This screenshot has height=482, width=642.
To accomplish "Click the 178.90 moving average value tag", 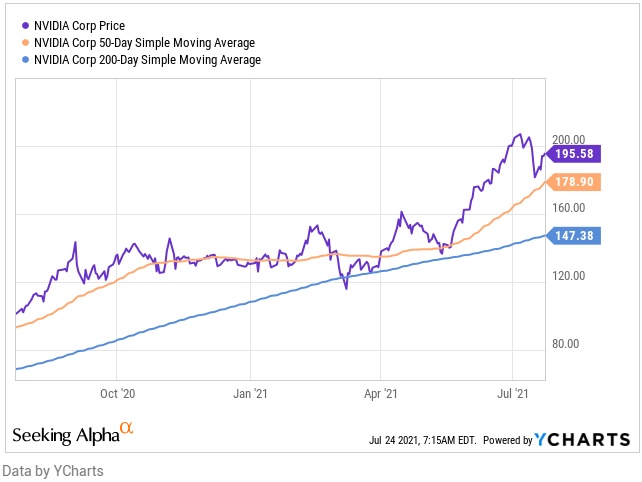I will pyautogui.click(x=577, y=182).
